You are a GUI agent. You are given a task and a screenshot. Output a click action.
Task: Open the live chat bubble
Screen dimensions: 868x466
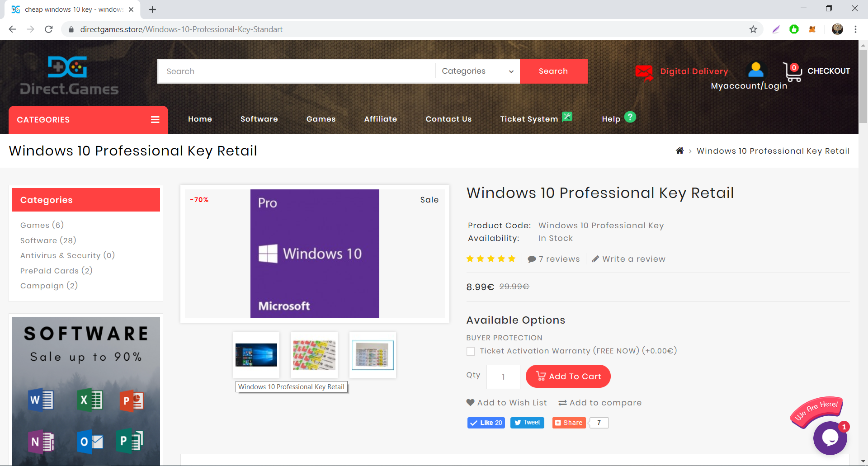tap(830, 438)
